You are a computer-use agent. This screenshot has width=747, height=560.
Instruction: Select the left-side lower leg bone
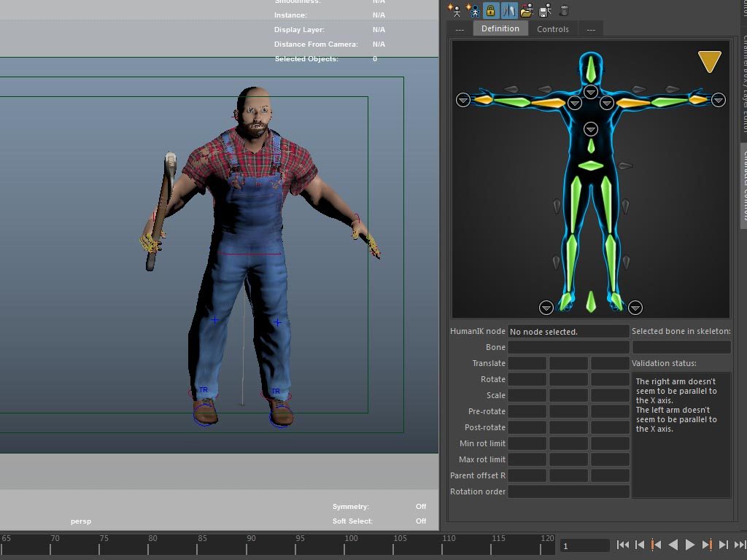click(571, 262)
